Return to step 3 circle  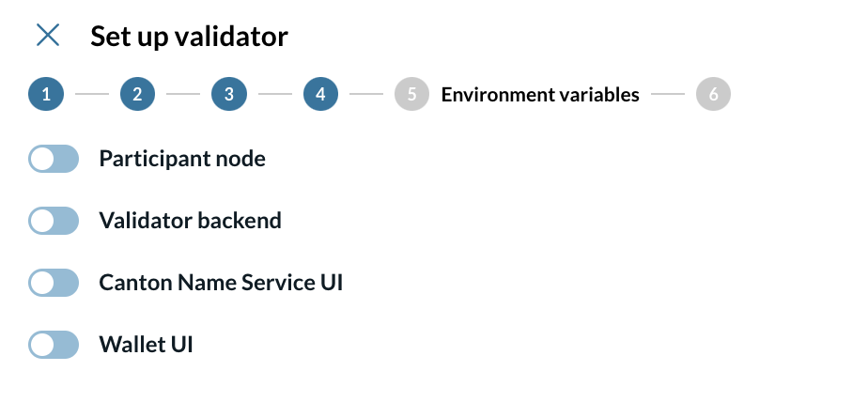229,95
